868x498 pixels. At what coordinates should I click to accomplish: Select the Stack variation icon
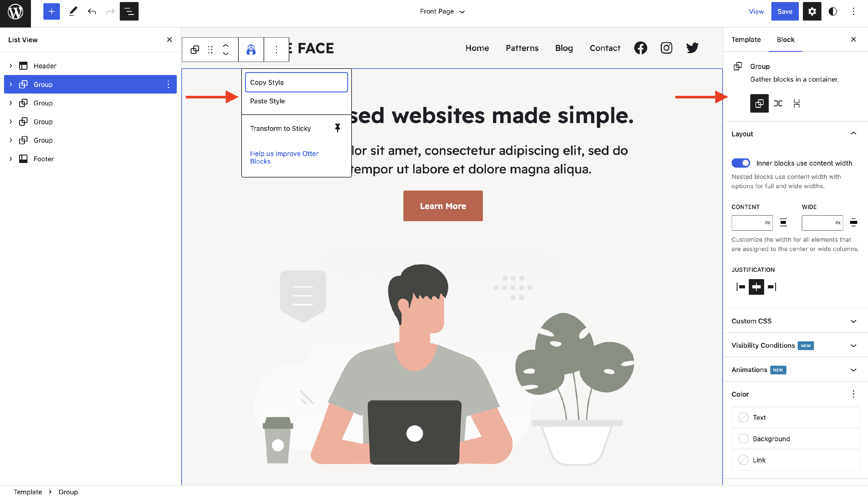click(x=796, y=103)
